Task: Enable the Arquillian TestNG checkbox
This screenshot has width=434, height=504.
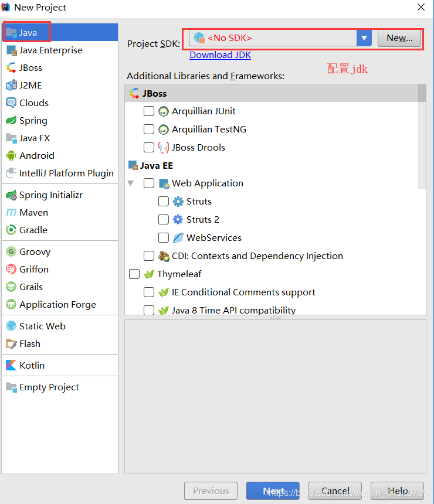Action: 148,129
